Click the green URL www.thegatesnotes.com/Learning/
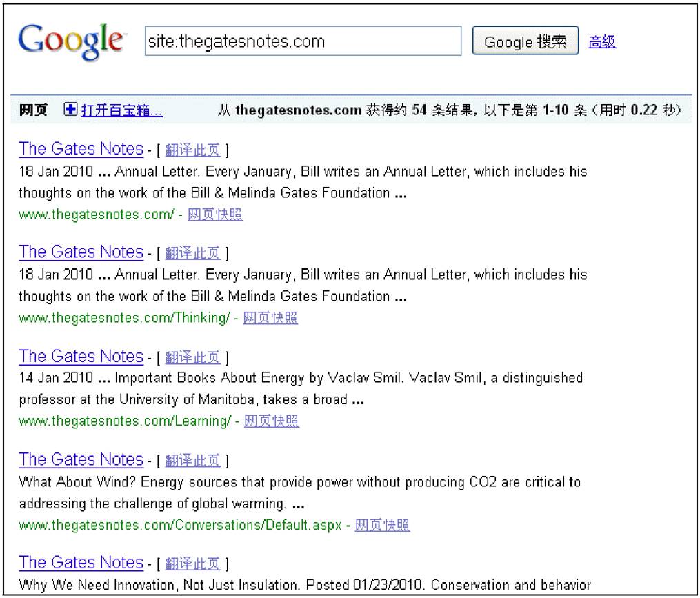This screenshot has width=700, height=598. point(125,421)
